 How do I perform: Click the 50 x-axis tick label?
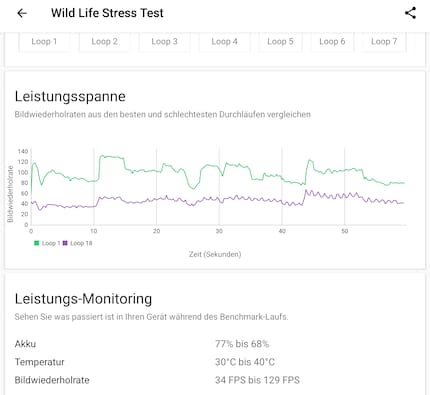[345, 231]
